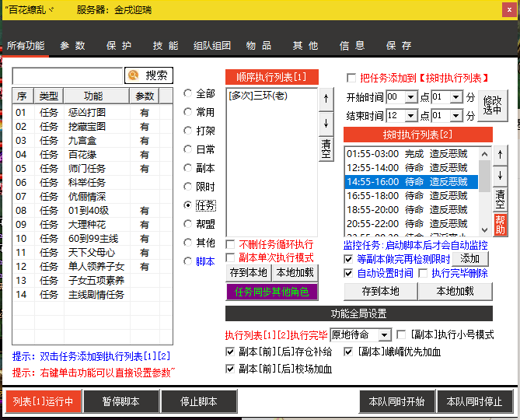Screen dimensions: 520x420
Task: Clear the sequence list with 清空
Action: tap(326, 149)
